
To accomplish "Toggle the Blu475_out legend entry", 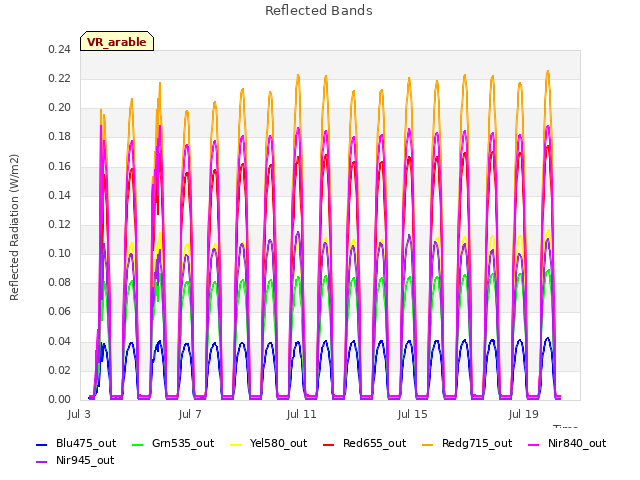I will [x=76, y=443].
